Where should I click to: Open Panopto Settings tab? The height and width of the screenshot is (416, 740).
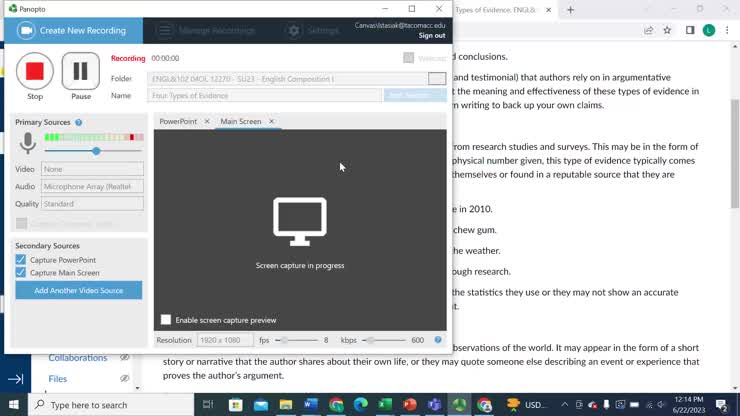(x=313, y=31)
